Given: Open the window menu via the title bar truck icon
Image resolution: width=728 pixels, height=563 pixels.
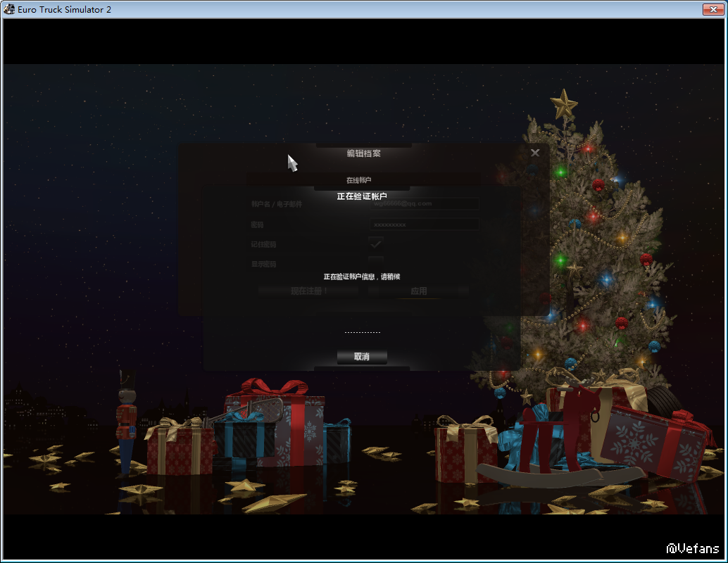Looking at the screenshot, I should point(10,9).
